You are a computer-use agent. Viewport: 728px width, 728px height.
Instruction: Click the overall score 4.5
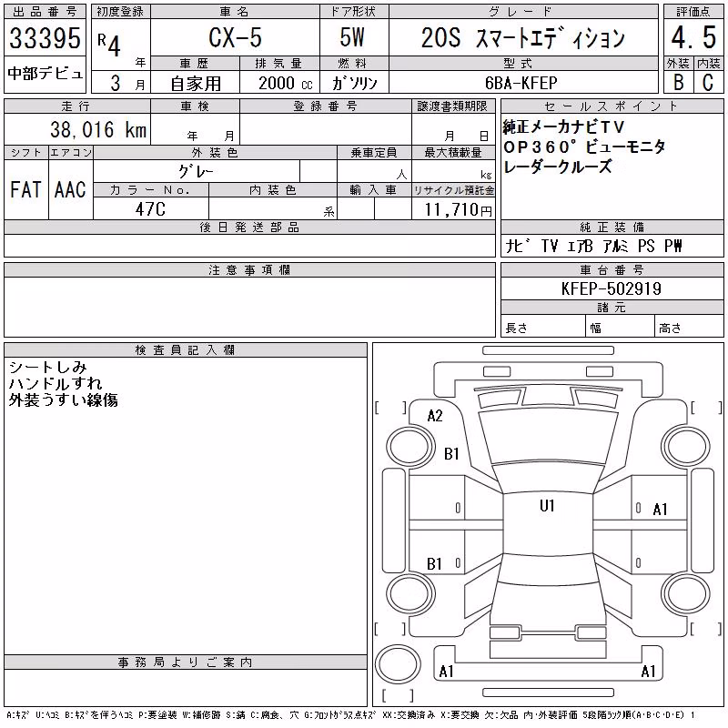[x=693, y=37]
